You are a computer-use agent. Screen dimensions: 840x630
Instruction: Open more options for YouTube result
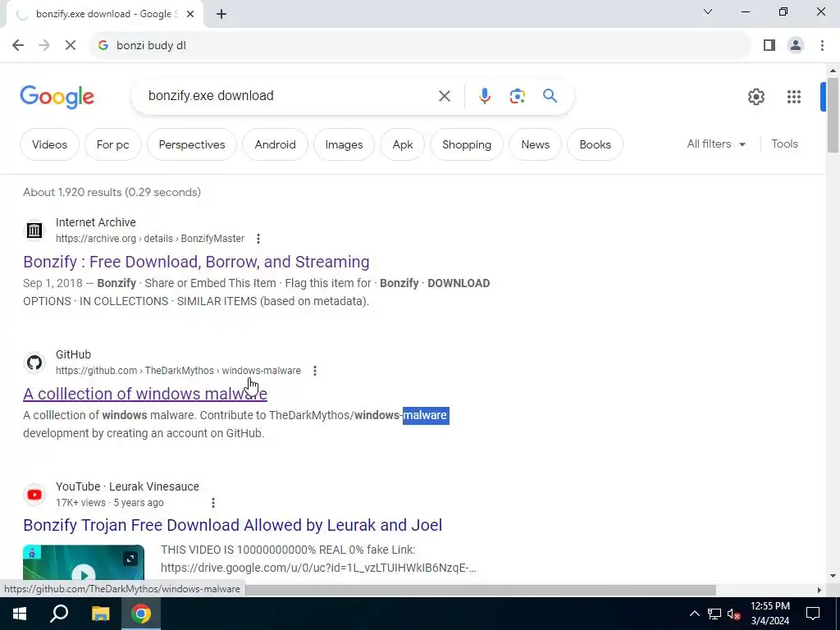pyautogui.click(x=213, y=503)
